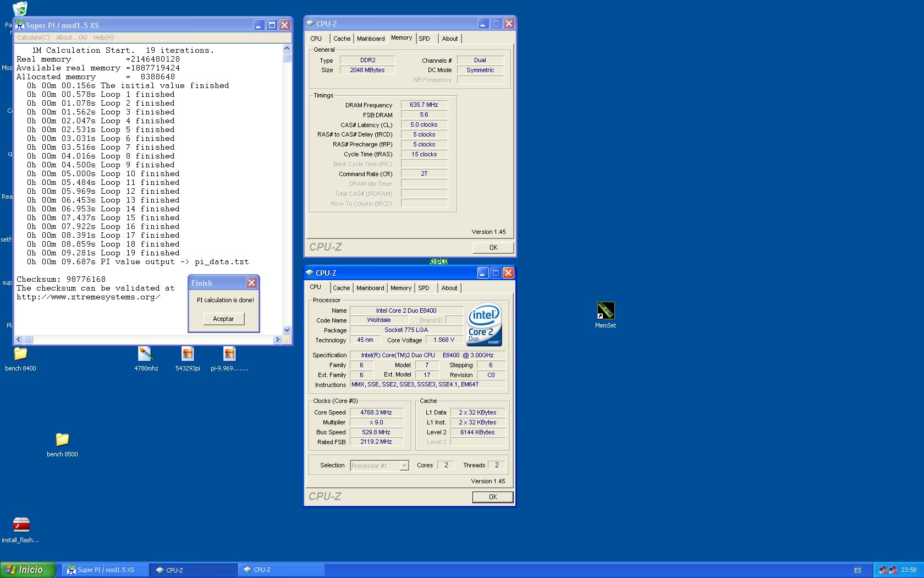Click the Core Voltage 1.568 V field

pyautogui.click(x=444, y=340)
